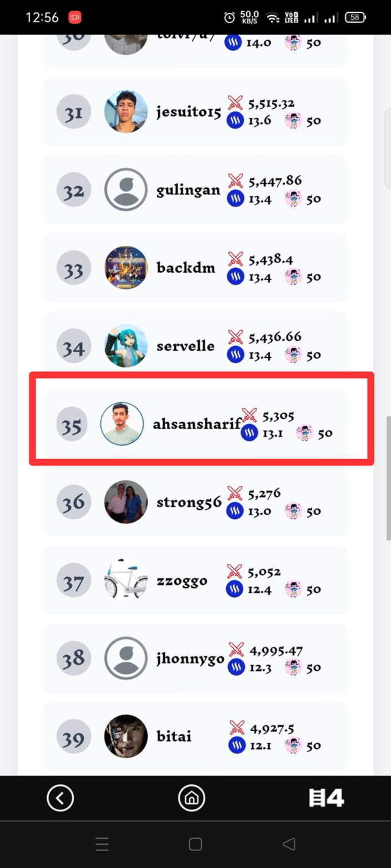Tap the Android system back triangle
This screenshot has width=391, height=868.
point(289,844)
